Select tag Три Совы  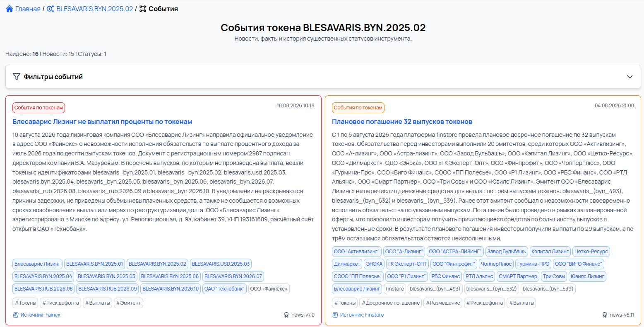(554, 276)
